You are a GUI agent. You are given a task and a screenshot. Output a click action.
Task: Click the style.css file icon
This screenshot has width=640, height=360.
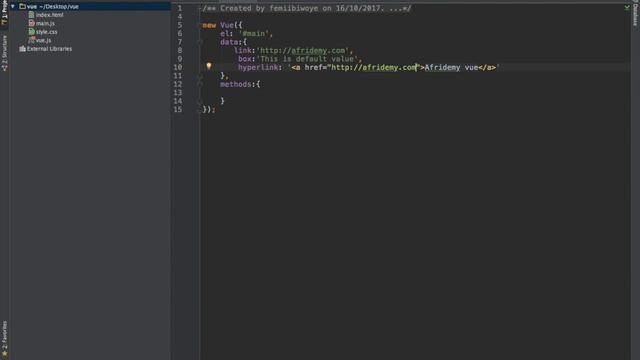click(31, 31)
